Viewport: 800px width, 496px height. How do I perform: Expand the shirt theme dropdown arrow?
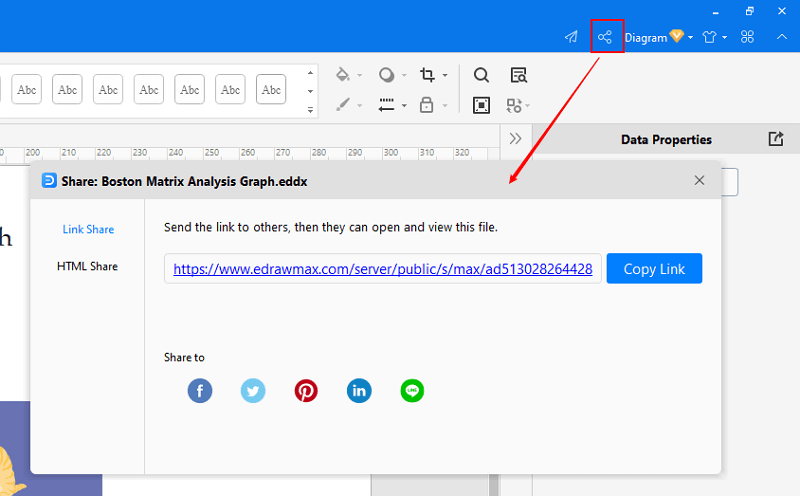pyautogui.click(x=724, y=37)
